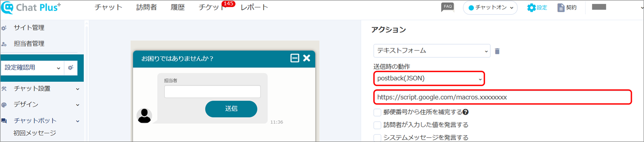Open 初回メッセージ submenu item
The width and height of the screenshot is (644, 142).
pyautogui.click(x=35, y=133)
